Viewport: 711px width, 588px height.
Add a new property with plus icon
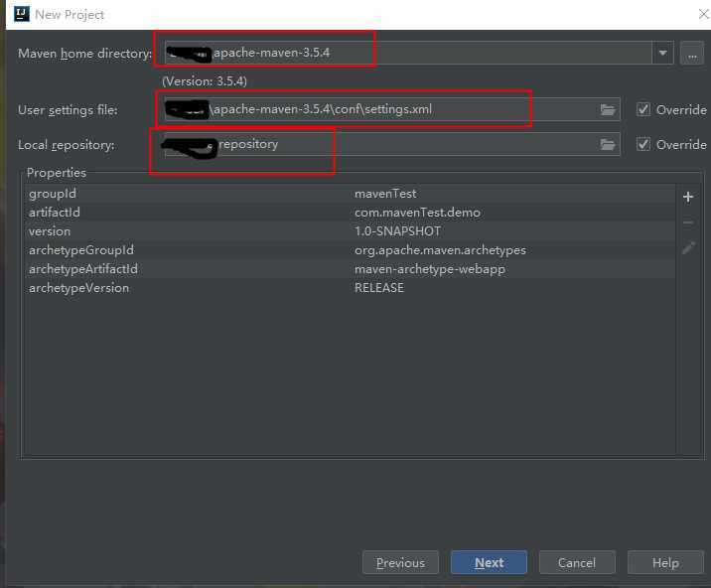tap(688, 197)
